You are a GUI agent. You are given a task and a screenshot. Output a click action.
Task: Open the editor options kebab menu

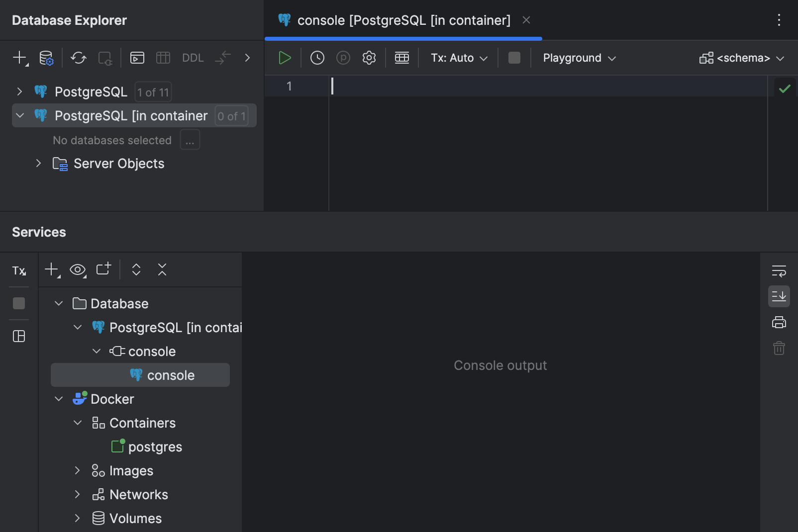coord(779,20)
